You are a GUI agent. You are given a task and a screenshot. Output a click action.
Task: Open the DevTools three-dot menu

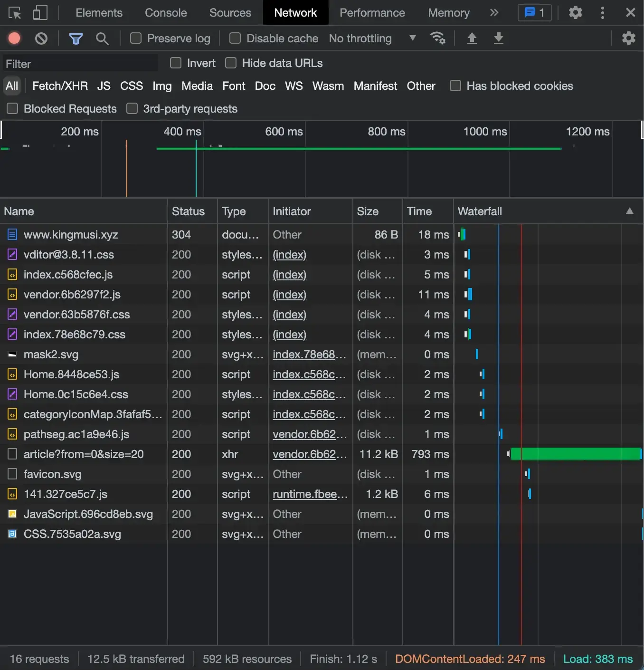[602, 13]
